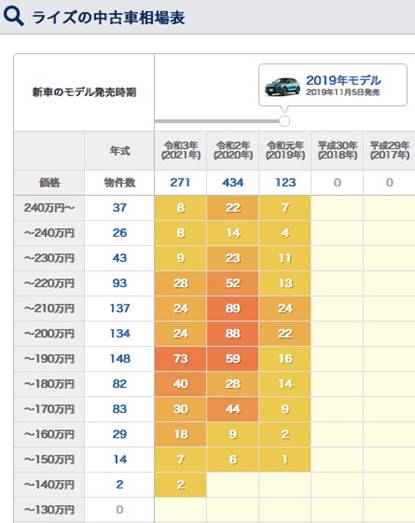The height and width of the screenshot is (523, 415).
Task: Open 37 listings in 240万円〜 row
Action: tap(119, 208)
